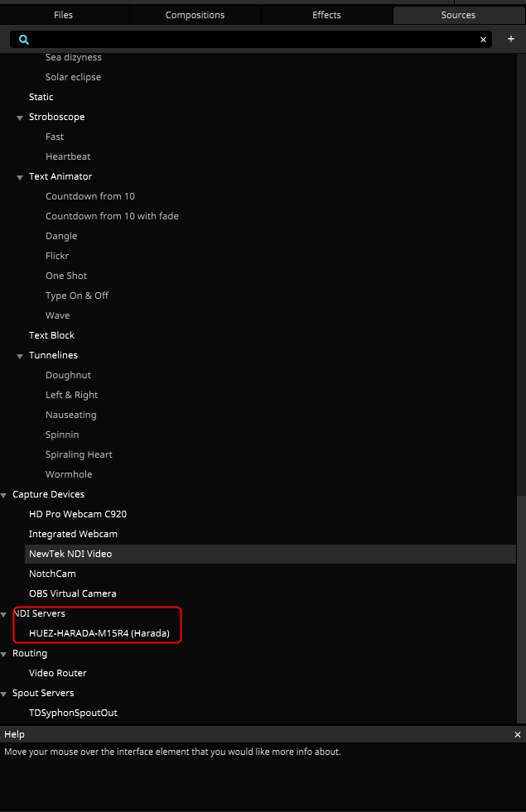Click inside the sources search field
The width and height of the screenshot is (526, 812).
coord(249,39)
